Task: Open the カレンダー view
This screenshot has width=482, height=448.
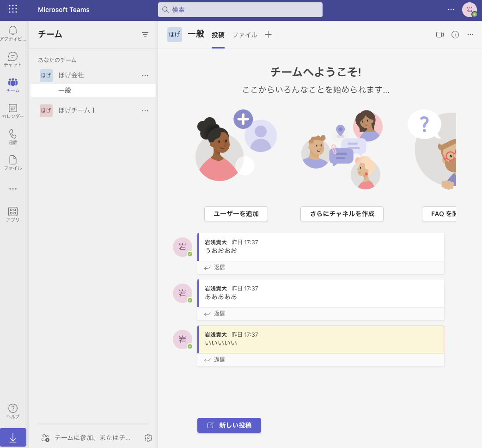Action: 13,111
